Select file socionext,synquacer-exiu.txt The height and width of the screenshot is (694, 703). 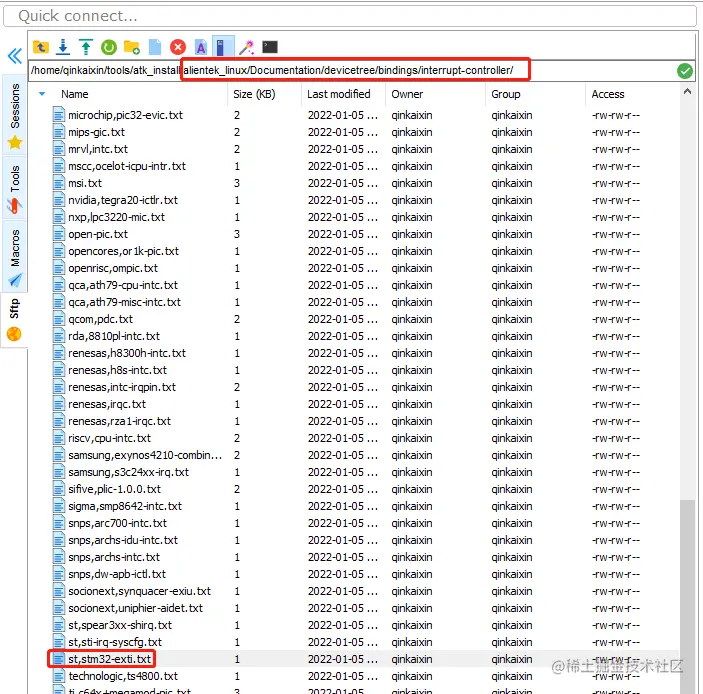[139, 591]
